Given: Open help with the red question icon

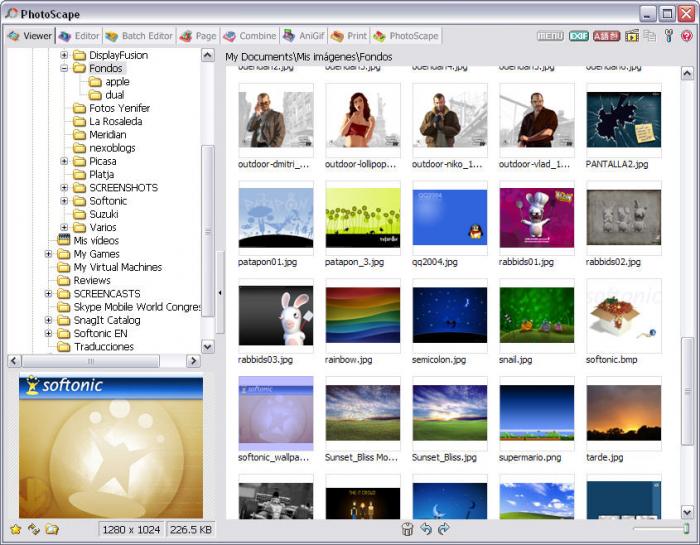Looking at the screenshot, I should pyautogui.click(x=687, y=36).
